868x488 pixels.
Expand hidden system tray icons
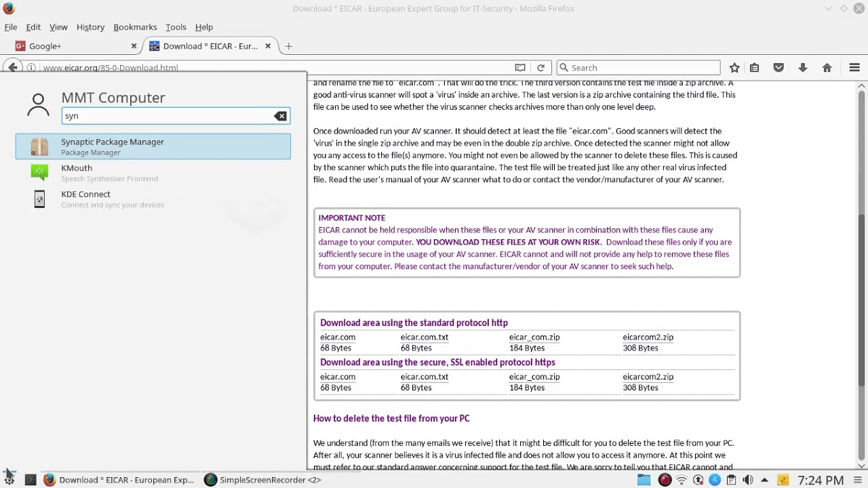point(764,480)
